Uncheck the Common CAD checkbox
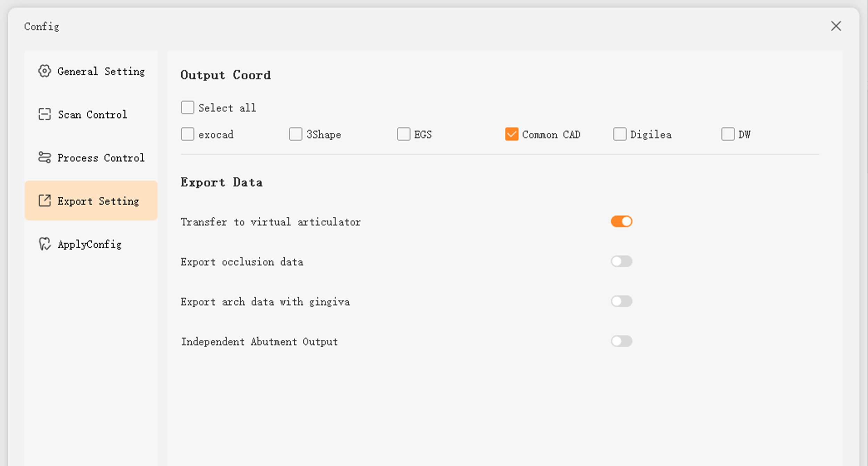 tap(511, 134)
